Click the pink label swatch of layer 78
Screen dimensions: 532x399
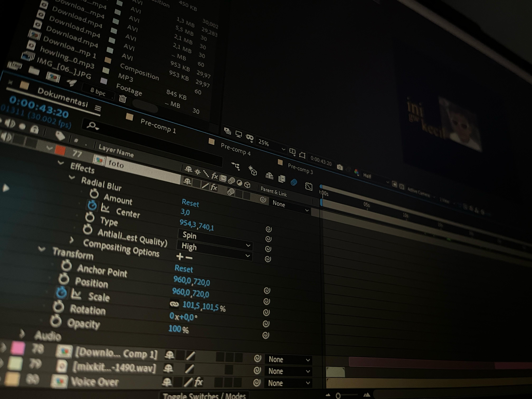coord(18,348)
